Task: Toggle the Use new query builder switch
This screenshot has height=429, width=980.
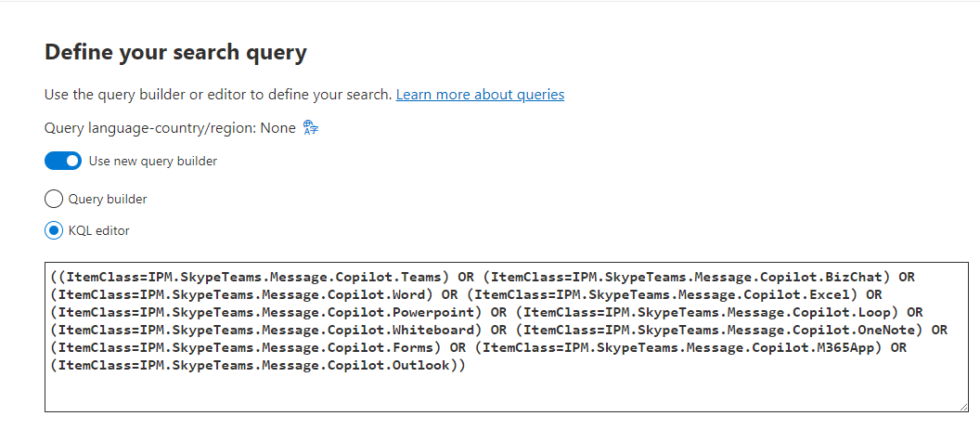Action: [x=63, y=162]
